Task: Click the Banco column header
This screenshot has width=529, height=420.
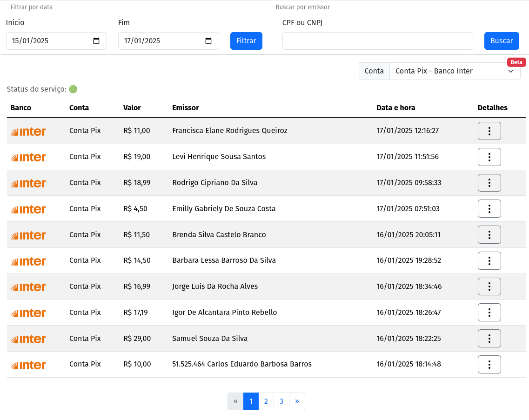Action: (20, 107)
